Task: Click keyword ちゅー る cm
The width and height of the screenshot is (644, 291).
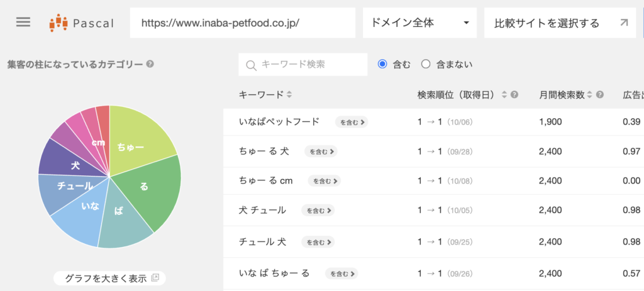Action: [266, 180]
